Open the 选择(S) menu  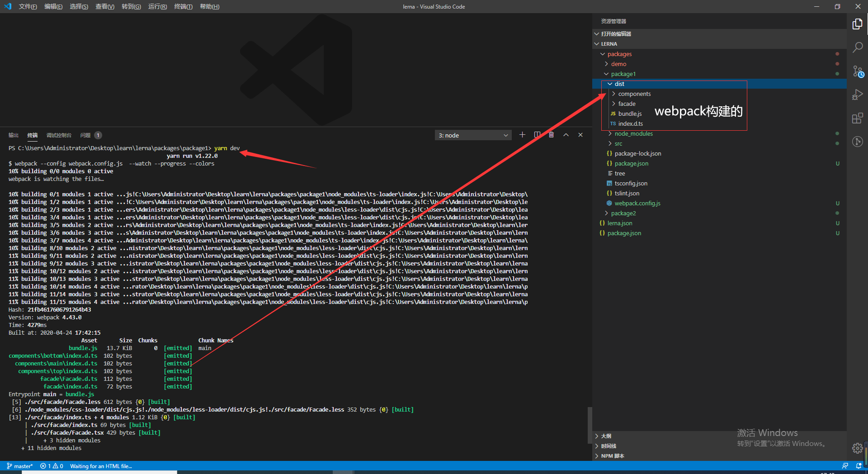point(79,6)
